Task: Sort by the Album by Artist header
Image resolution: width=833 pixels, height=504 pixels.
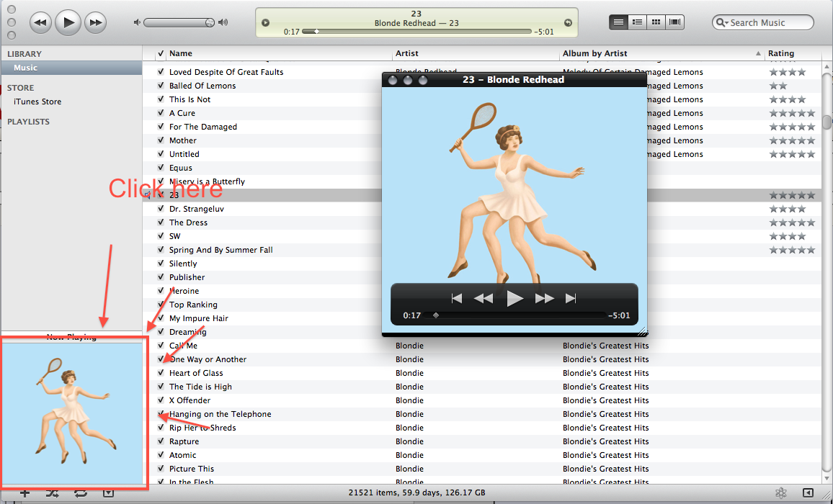Action: (x=595, y=53)
